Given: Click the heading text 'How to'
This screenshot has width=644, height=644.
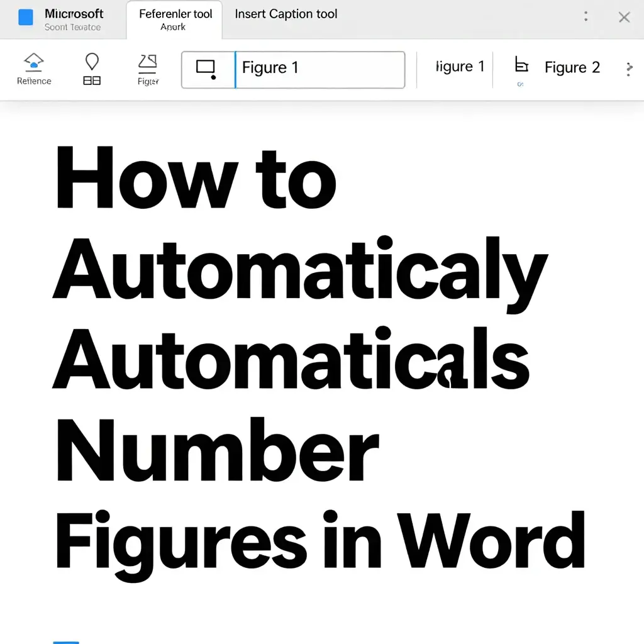Looking at the screenshot, I should pyautogui.click(x=196, y=177).
